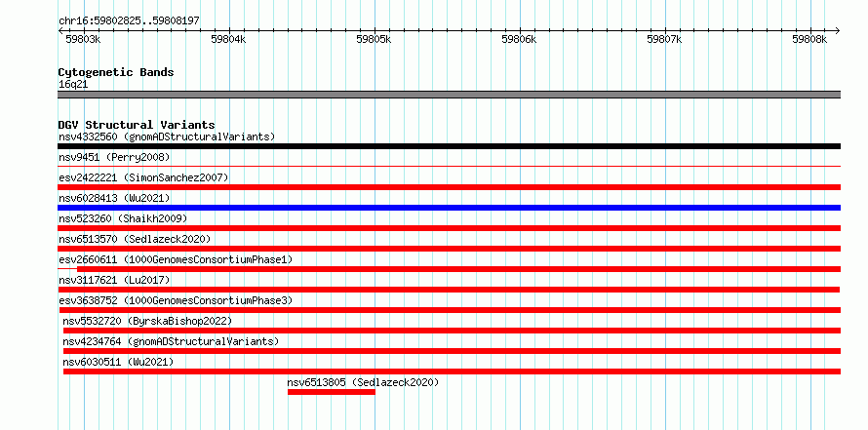Click the DGV Structural Variants track title
Image resolution: width=868 pixels, height=430 pixels.
click(137, 125)
